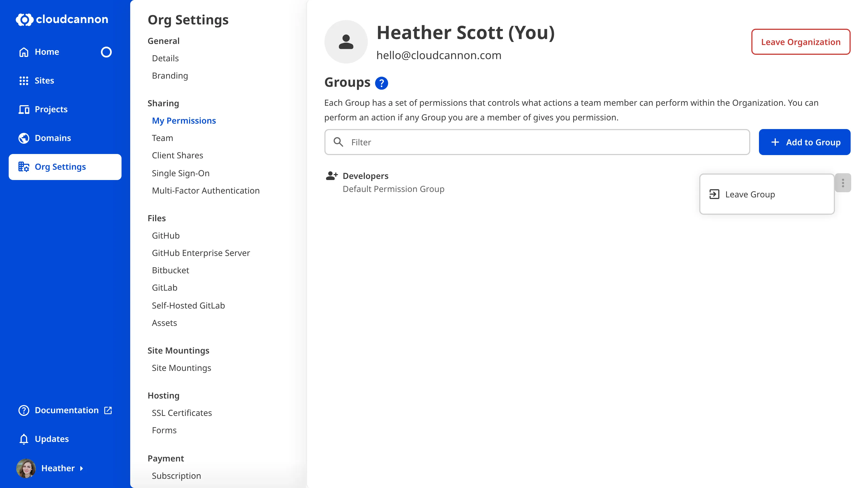
Task: Open Forms under Hosting
Action: point(164,431)
